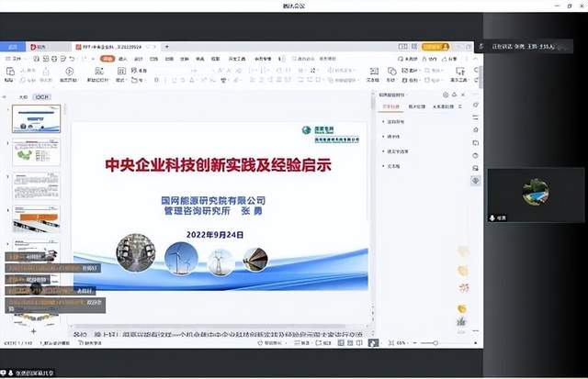Click the home-shaped icon in right sidebar

coord(476,130)
